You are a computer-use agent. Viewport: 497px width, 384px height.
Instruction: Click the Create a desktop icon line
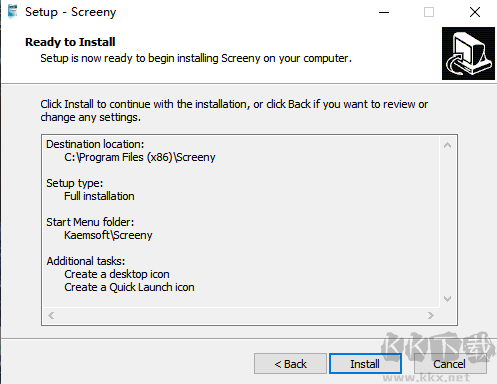[117, 274]
